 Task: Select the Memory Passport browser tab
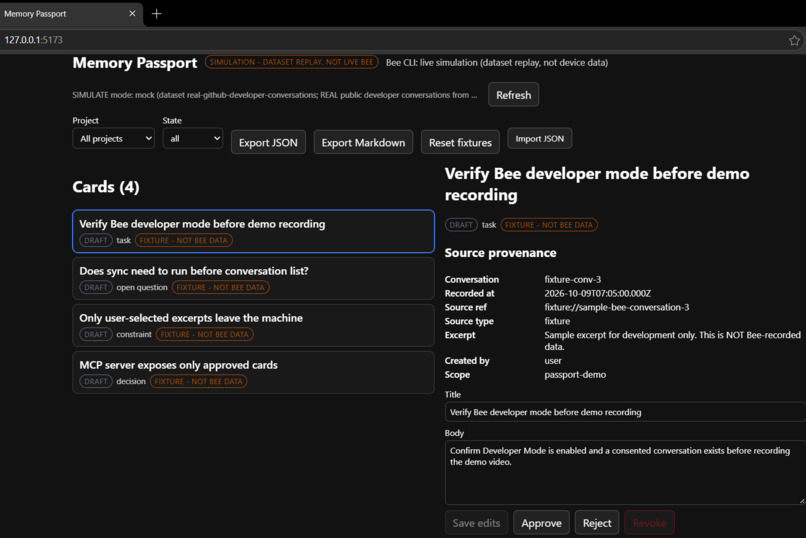pyautogui.click(x=70, y=14)
